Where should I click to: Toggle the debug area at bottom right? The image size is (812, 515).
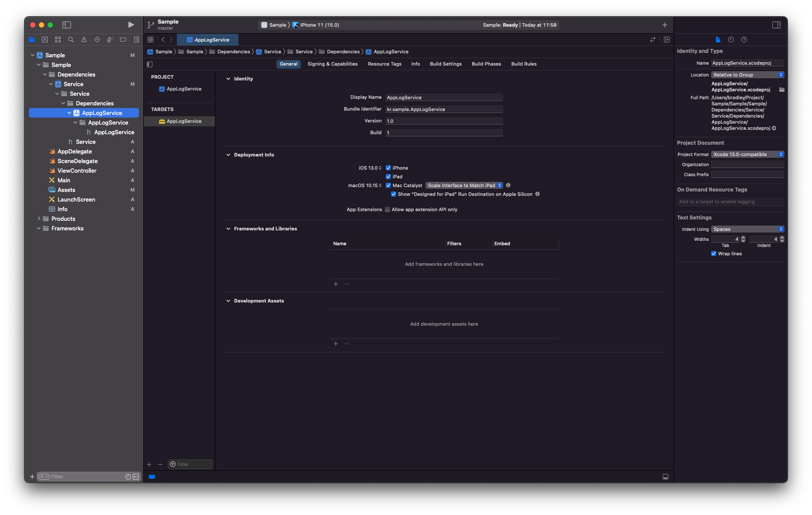(x=665, y=477)
